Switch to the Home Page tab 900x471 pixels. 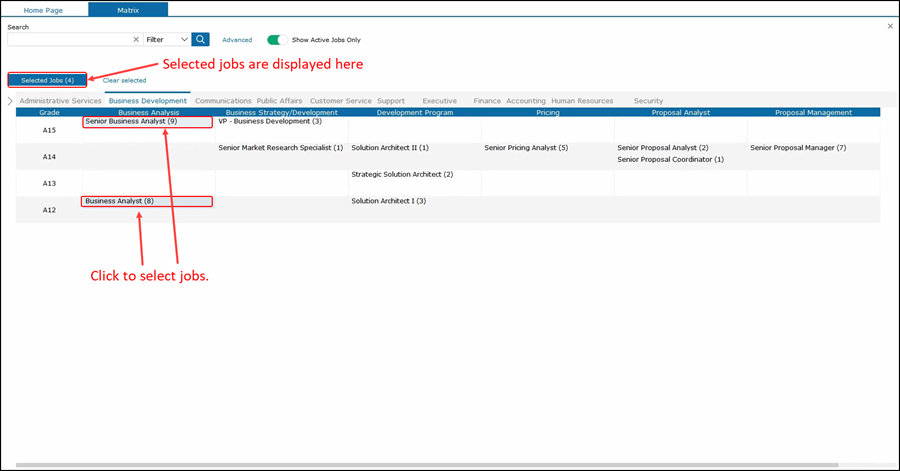(44, 9)
